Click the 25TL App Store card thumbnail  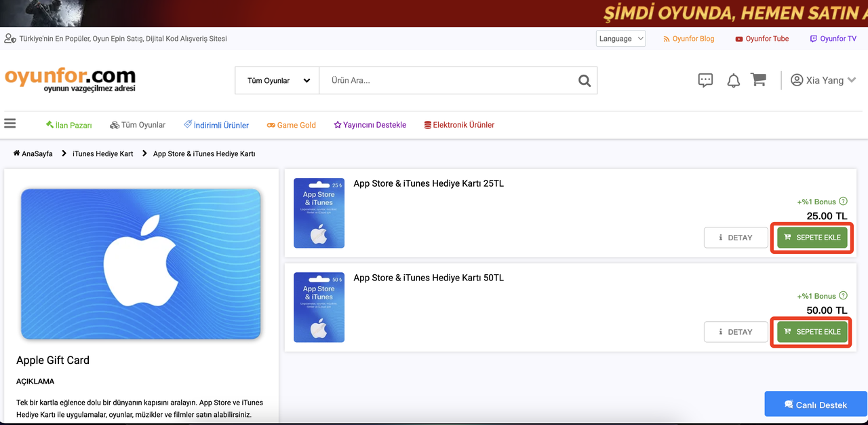click(x=319, y=213)
